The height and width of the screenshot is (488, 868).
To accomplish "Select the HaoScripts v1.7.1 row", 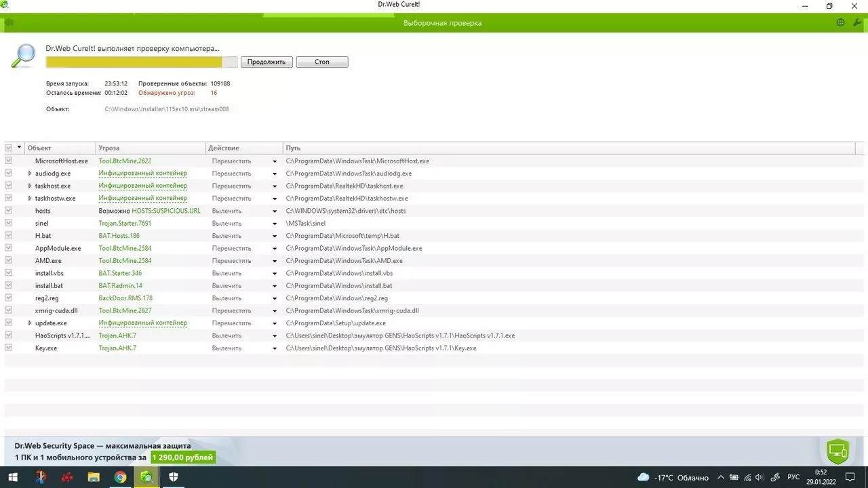I will pyautogui.click(x=434, y=335).
